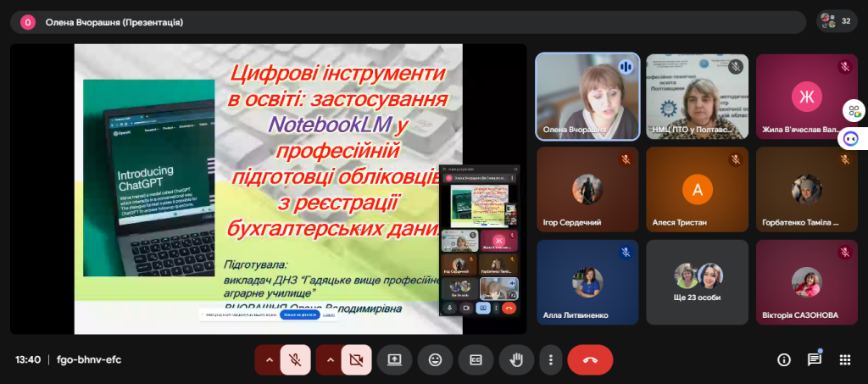Open the chat panel icon
Viewport: 868px width, 384px height.
coord(815,359)
